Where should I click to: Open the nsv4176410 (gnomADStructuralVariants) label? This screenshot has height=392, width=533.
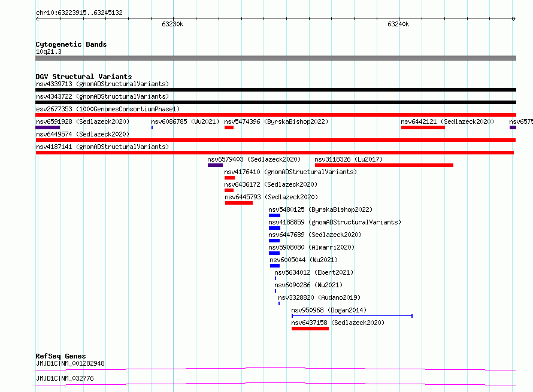(290, 172)
